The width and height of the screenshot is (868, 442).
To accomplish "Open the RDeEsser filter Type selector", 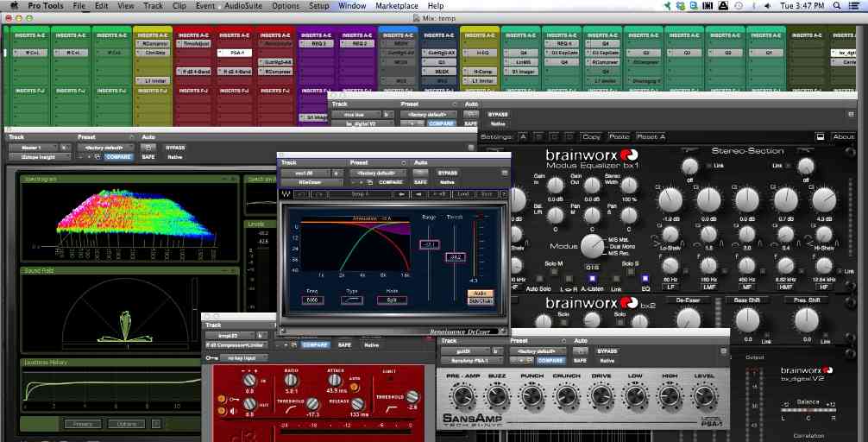I will (352, 300).
